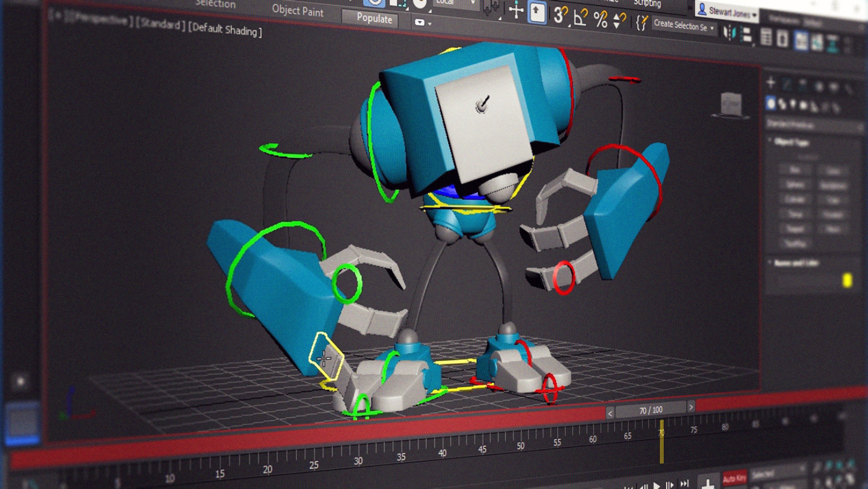Open the Local reference coordinate dropdown
868x489 pixels.
point(456,3)
